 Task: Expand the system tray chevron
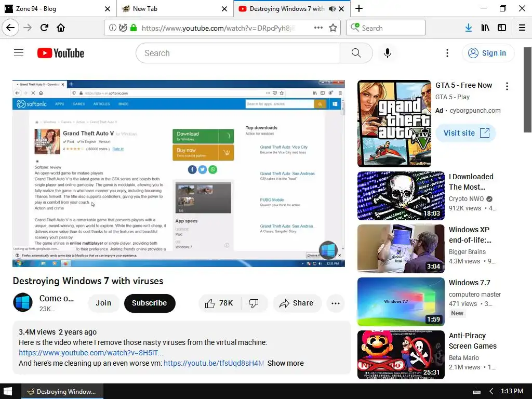[491, 391]
